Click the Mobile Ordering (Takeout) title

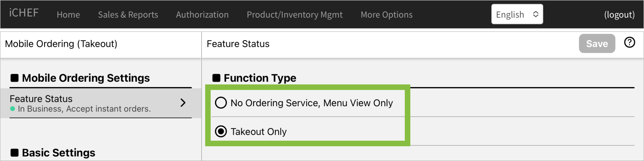tap(61, 44)
